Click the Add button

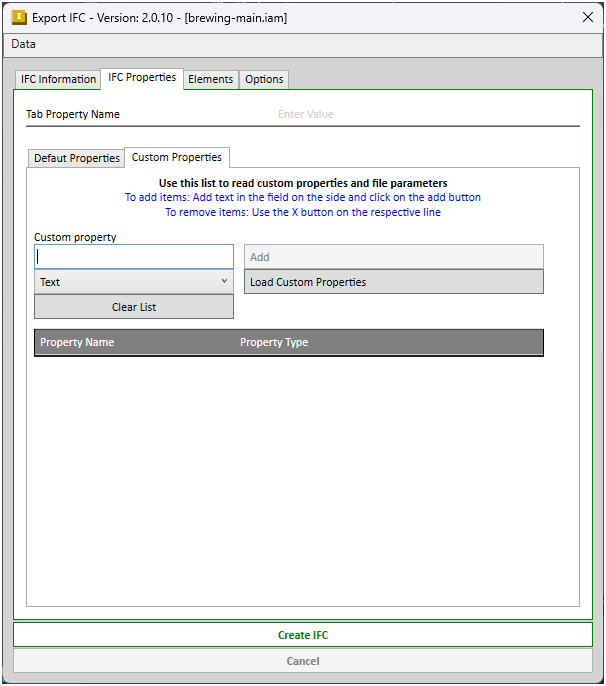394,257
